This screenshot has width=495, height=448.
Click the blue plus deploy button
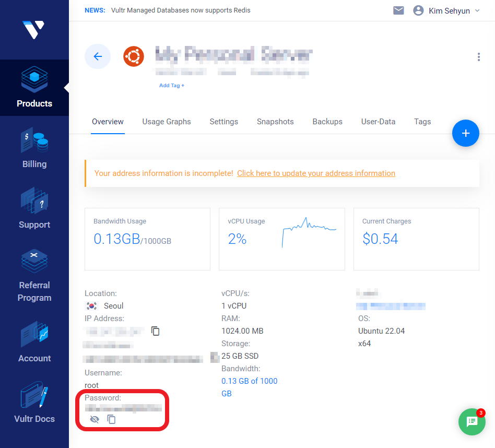pyautogui.click(x=465, y=133)
